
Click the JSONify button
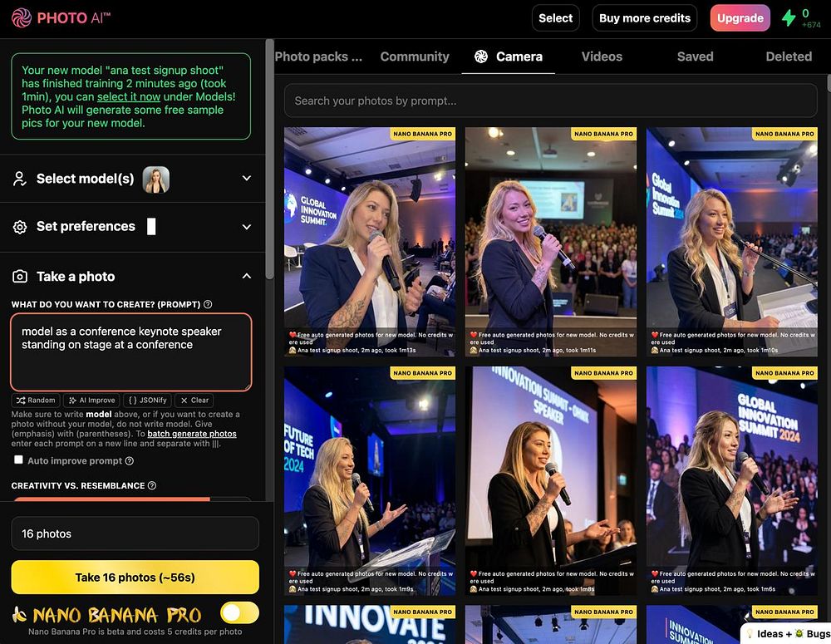(147, 401)
